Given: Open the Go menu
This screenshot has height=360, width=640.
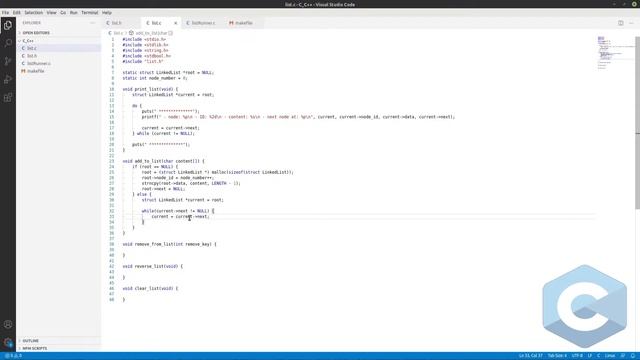Looking at the screenshot, I should coord(63,13).
